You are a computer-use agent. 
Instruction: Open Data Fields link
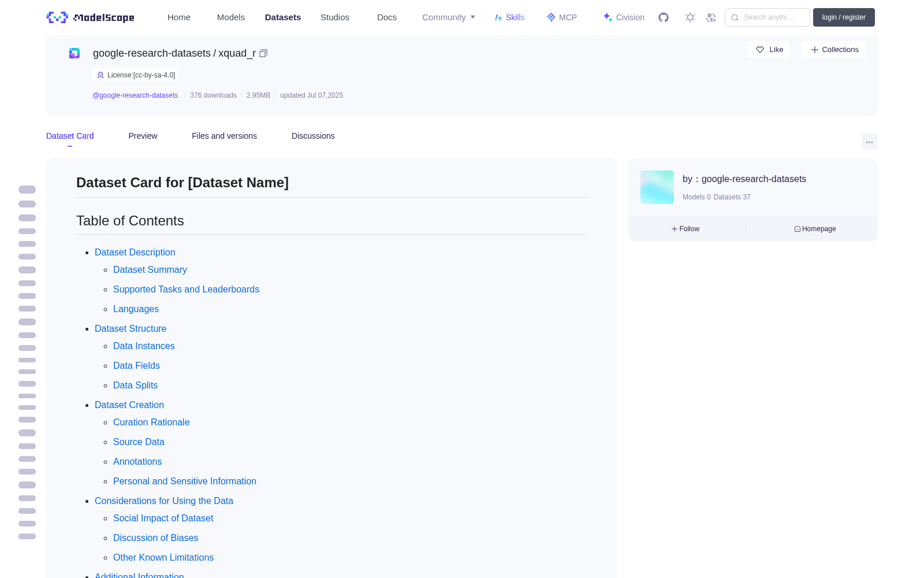pos(136,365)
